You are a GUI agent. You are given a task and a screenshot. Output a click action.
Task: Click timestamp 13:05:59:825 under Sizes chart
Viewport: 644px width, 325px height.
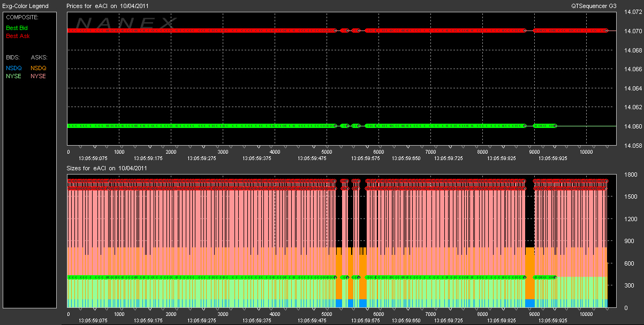pyautogui.click(x=503, y=321)
